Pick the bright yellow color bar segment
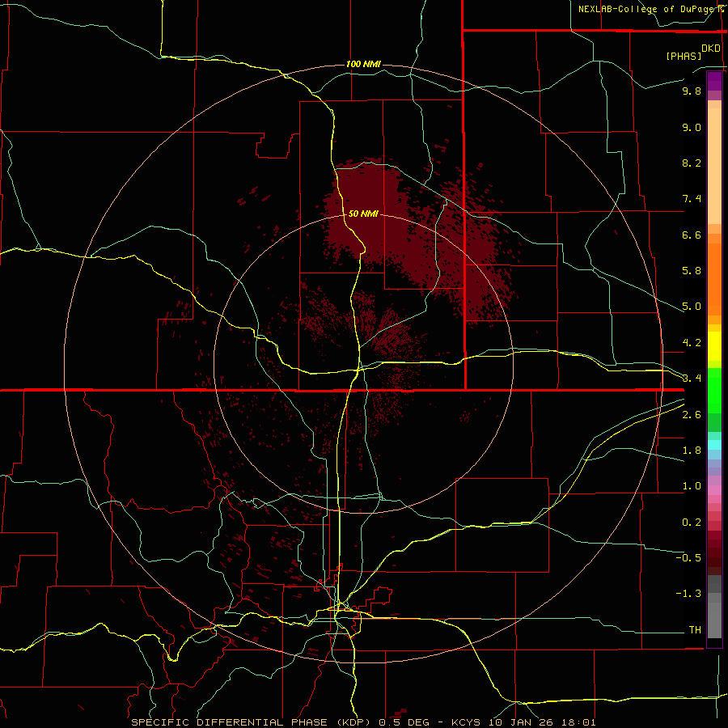 pyautogui.click(x=714, y=346)
